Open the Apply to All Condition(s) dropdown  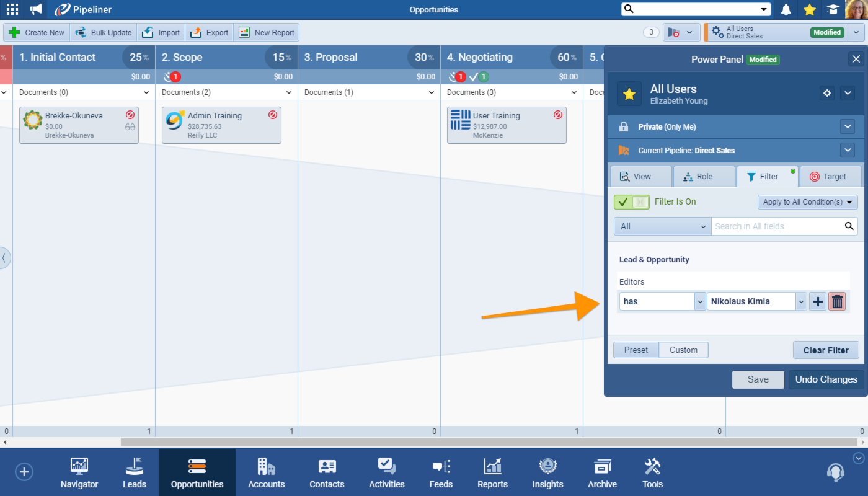807,201
